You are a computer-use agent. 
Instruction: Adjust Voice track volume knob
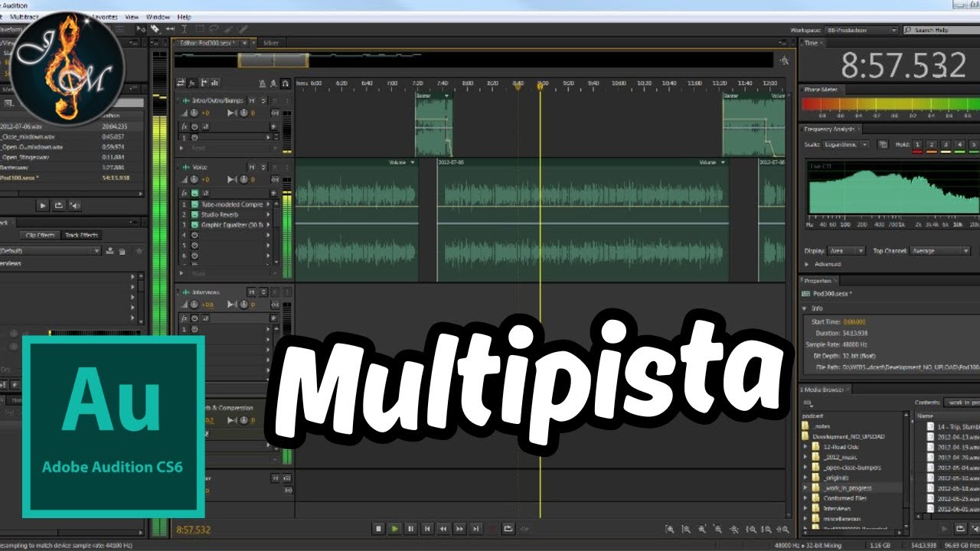pyautogui.click(x=194, y=179)
